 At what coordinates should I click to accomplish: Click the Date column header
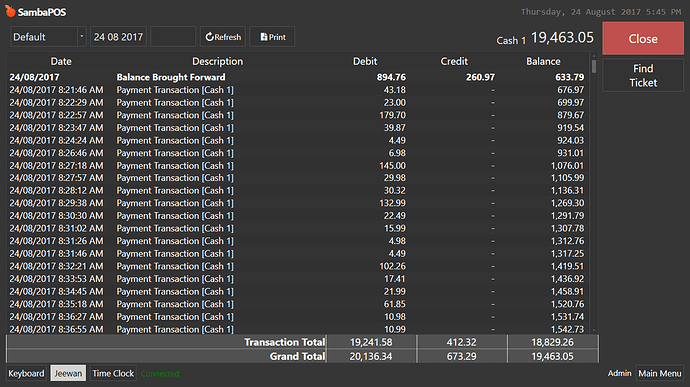61,61
